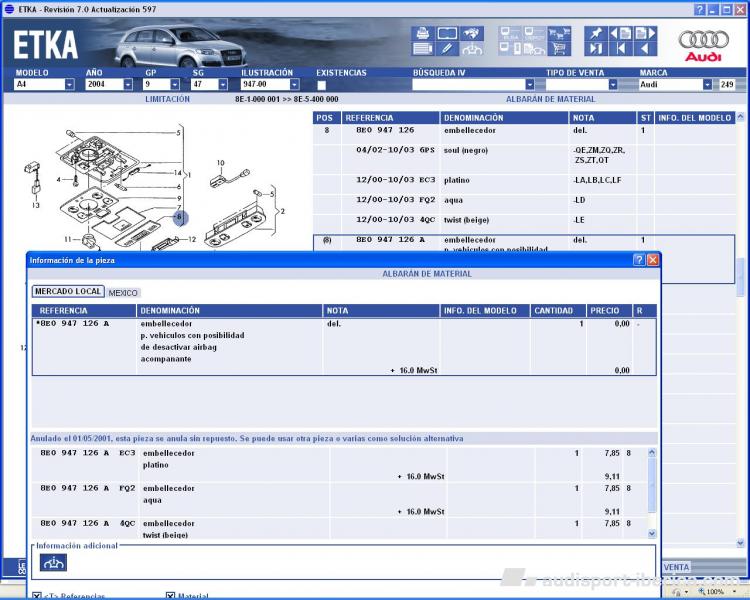Toggle the Referencias checkbox at the dialog bottom

click(x=37, y=596)
